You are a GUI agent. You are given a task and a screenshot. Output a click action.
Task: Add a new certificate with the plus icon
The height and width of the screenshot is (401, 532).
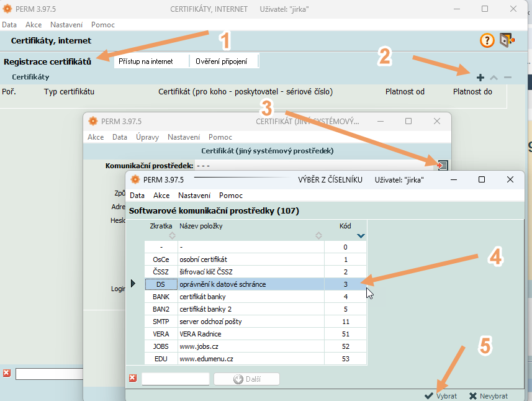[480, 78]
